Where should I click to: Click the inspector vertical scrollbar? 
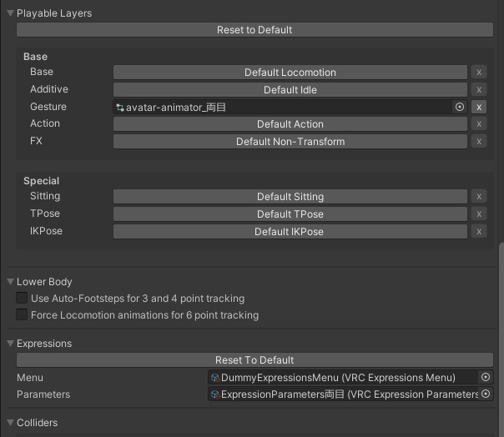(501, 339)
